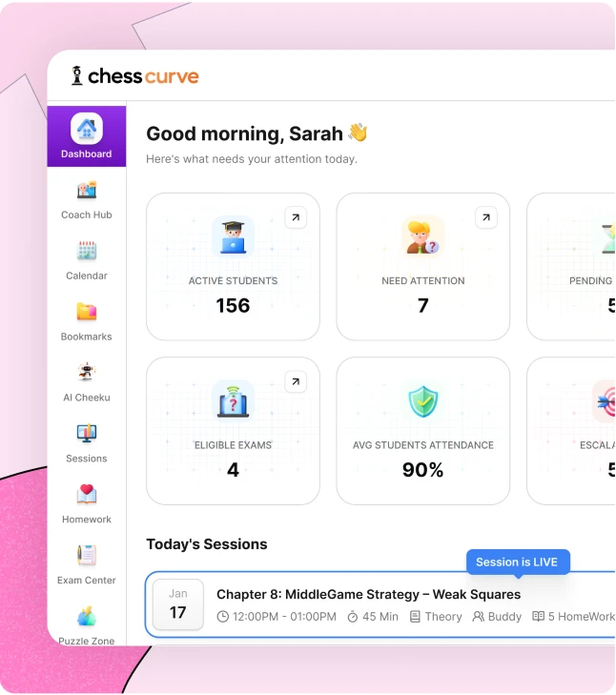Click the Buddy label text
This screenshot has width=616, height=695.
[x=504, y=617]
